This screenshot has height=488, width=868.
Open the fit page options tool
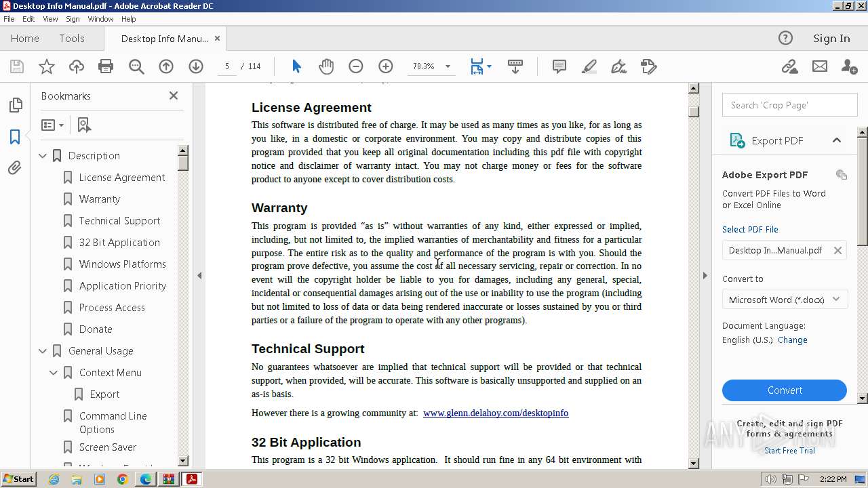click(x=481, y=66)
